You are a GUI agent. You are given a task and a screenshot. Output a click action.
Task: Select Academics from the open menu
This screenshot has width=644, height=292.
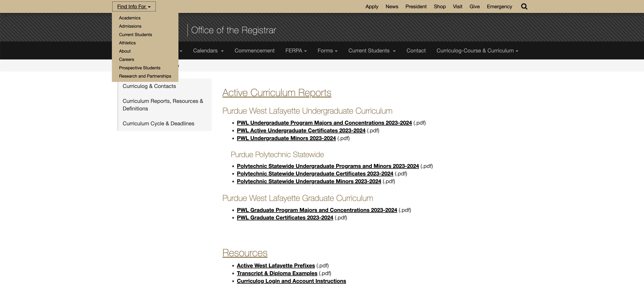pos(130,18)
